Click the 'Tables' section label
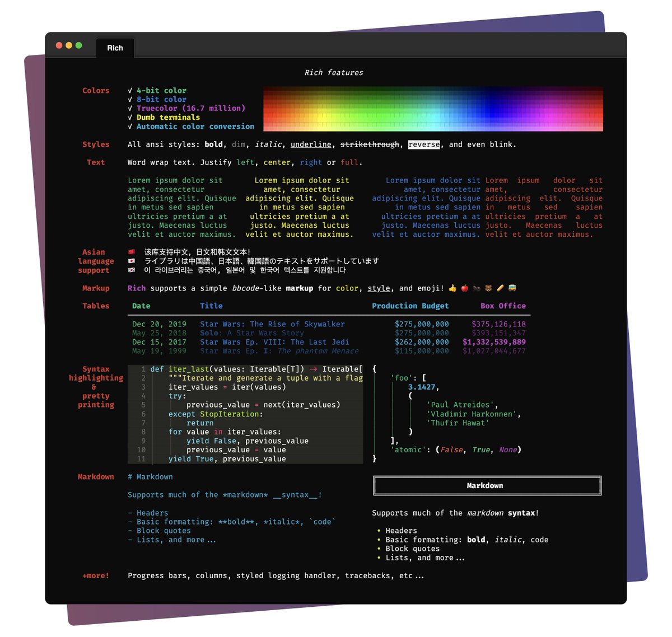This screenshot has width=672, height=637. coord(96,306)
